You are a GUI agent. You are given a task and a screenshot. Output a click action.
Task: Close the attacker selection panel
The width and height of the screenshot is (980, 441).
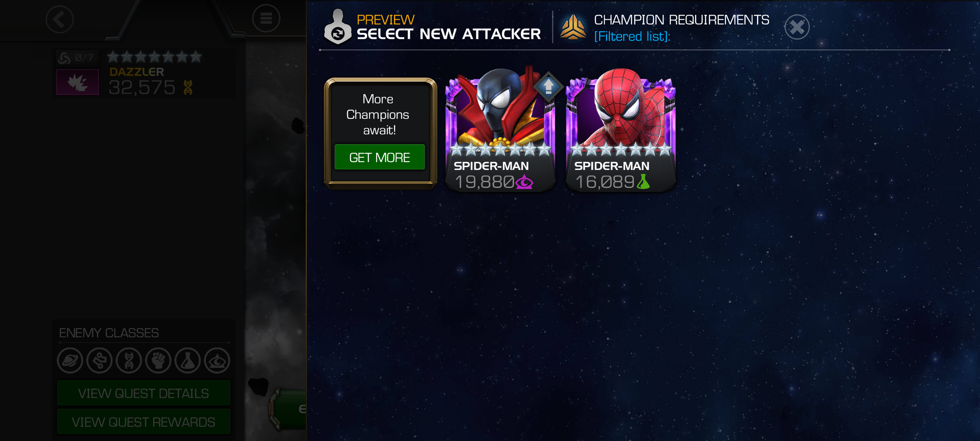pos(797,27)
